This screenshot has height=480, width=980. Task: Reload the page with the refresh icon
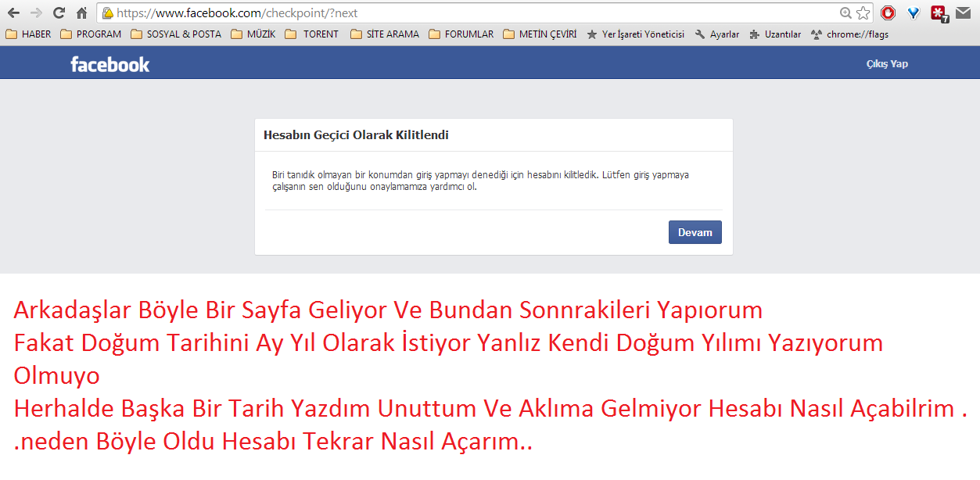[x=59, y=13]
